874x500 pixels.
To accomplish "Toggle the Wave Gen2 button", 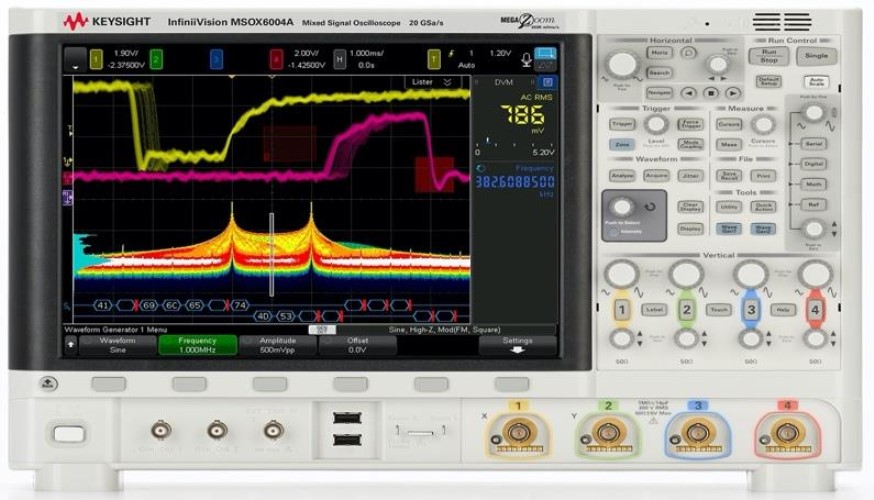I will [763, 229].
